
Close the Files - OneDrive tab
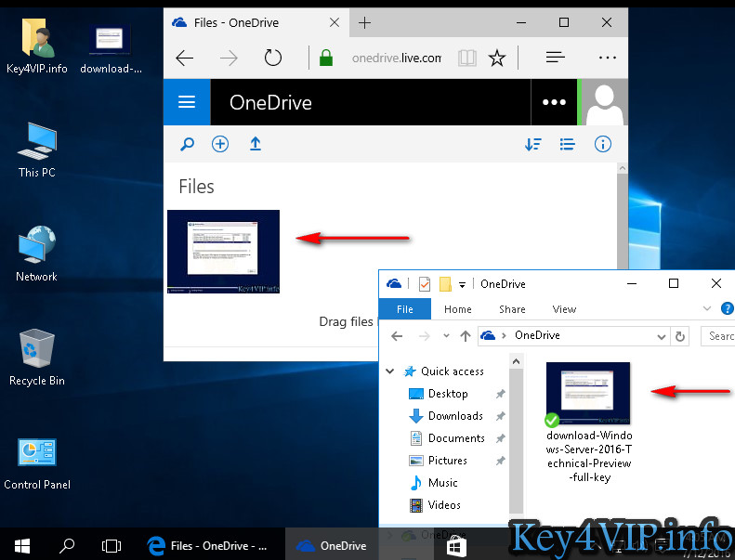click(x=335, y=22)
